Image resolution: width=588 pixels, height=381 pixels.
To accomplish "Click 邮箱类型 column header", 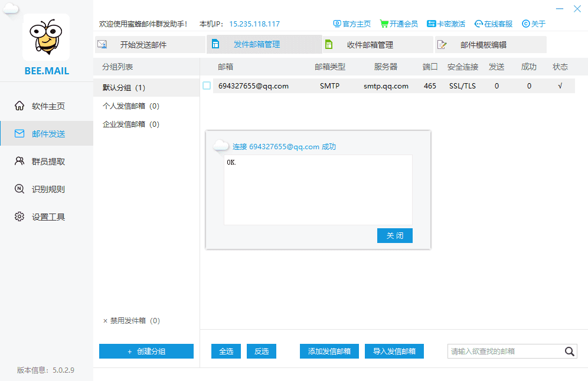I will point(330,67).
